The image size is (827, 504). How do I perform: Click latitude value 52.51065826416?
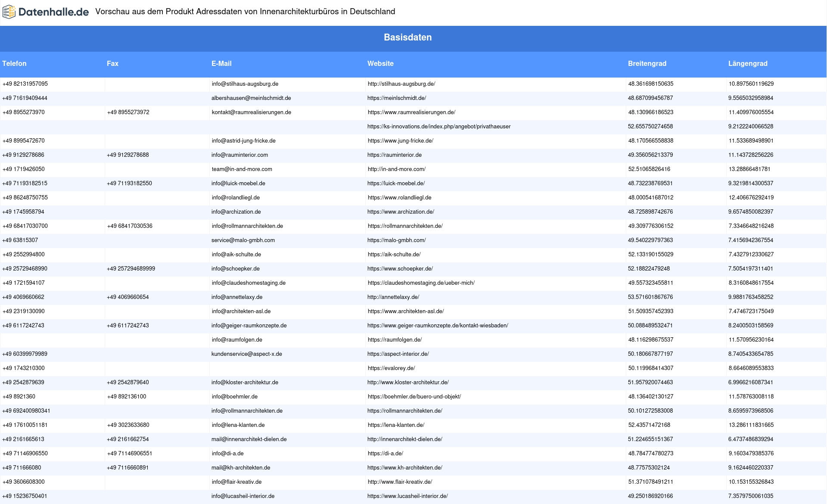point(649,169)
